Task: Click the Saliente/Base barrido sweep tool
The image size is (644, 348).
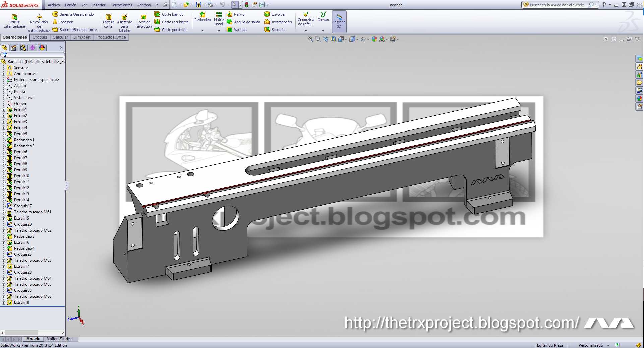Action: 73,14
